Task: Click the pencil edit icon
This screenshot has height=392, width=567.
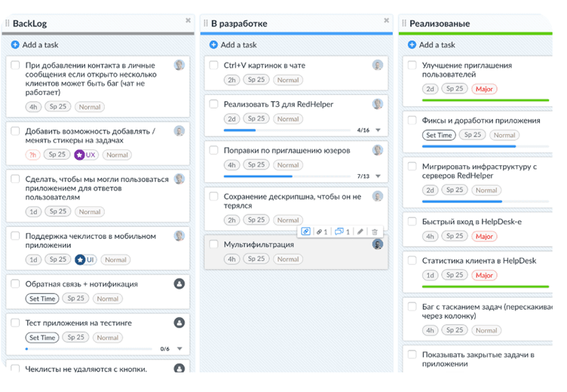Action: pos(360,232)
